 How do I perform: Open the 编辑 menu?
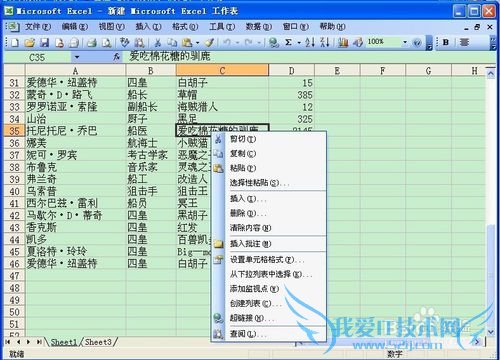tap(75, 26)
